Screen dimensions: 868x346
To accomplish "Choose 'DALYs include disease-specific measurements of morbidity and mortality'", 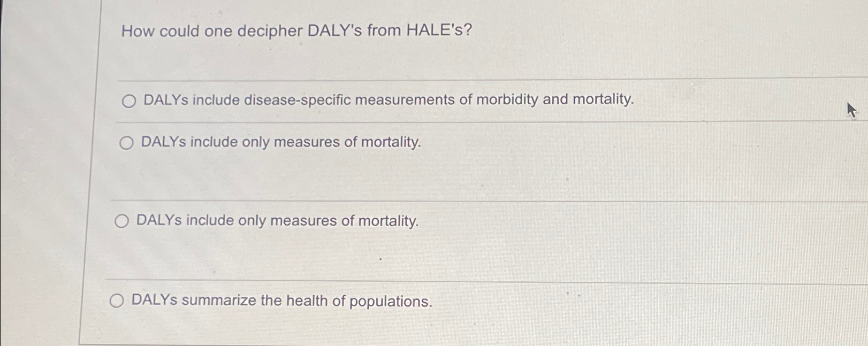I will coord(128,101).
